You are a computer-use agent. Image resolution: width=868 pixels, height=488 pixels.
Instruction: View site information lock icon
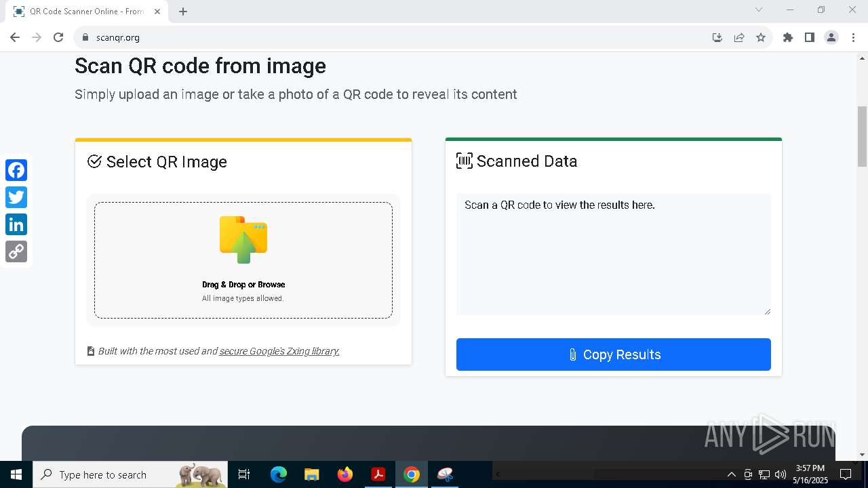tap(85, 37)
